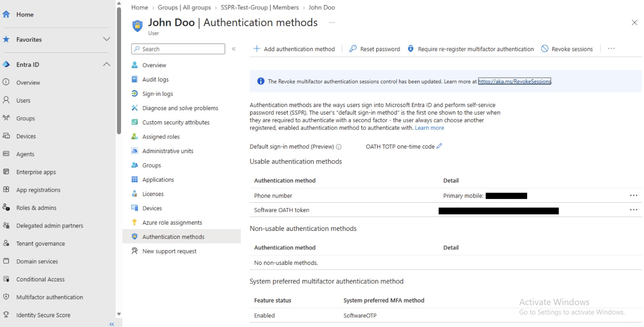Open Tenant governance in the sidebar
The height and width of the screenshot is (327, 644).
point(41,244)
